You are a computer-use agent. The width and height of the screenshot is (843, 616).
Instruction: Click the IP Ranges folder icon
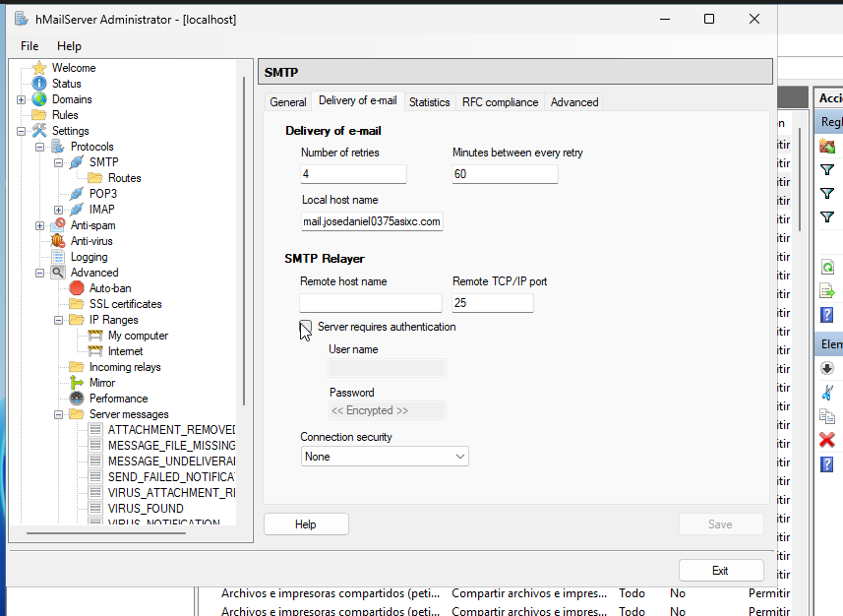click(77, 320)
